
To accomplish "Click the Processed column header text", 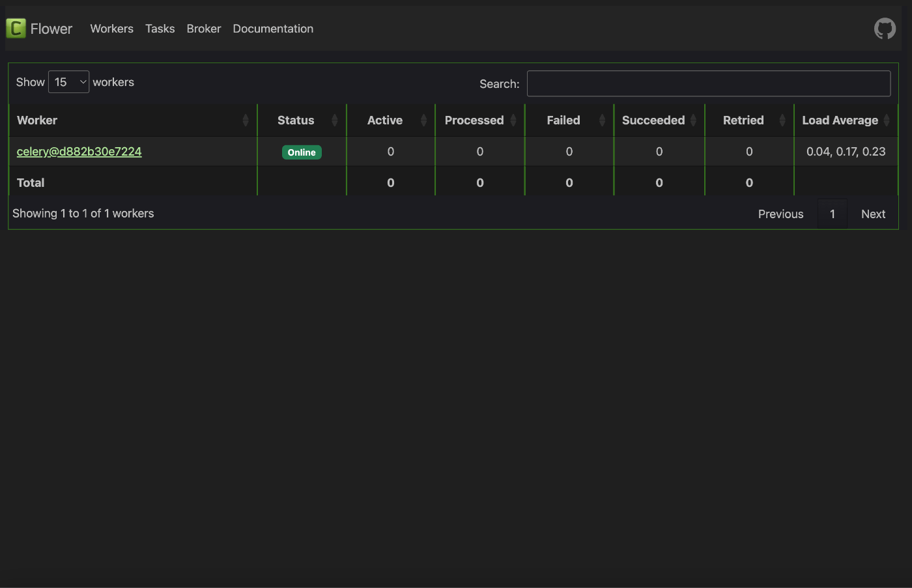I will point(474,120).
